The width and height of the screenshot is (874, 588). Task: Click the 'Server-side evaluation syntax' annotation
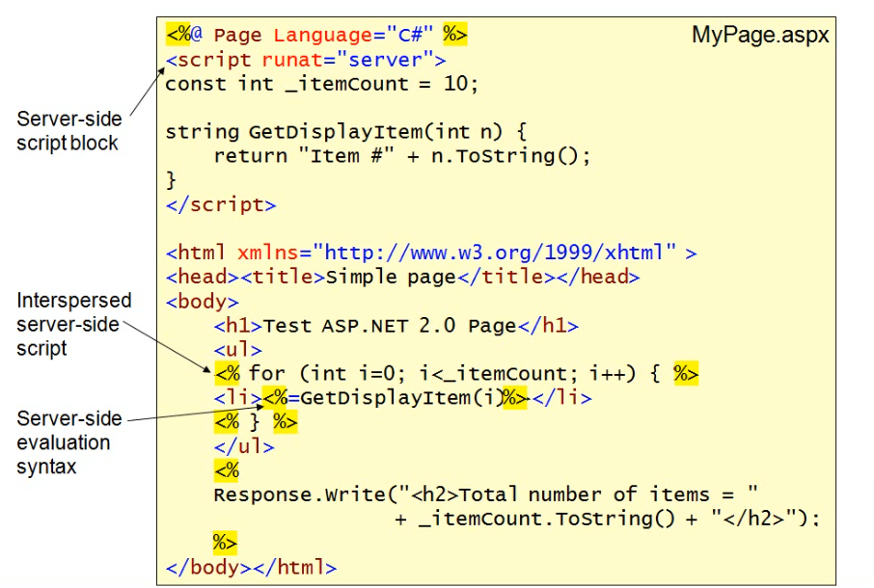click(x=69, y=442)
